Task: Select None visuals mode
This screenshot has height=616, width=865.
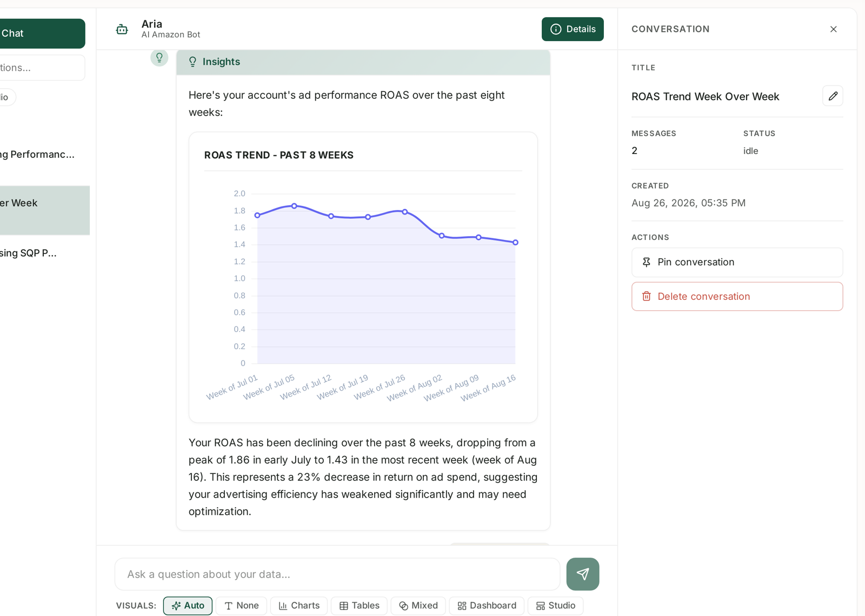Action: [241, 606]
